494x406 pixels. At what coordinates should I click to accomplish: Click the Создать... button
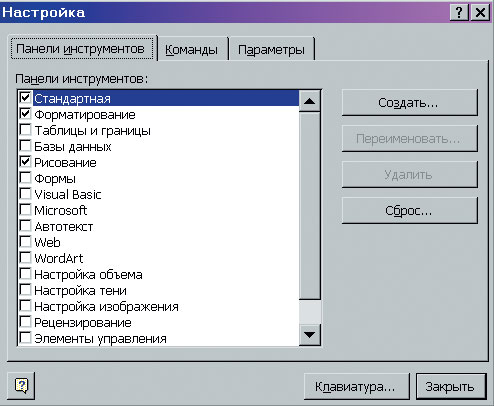coord(410,102)
